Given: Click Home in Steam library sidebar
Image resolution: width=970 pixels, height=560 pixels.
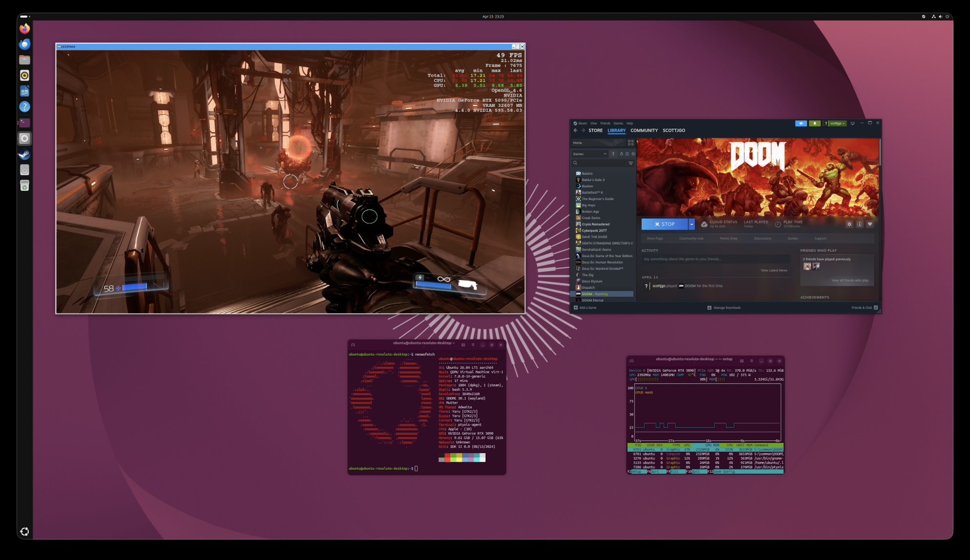Looking at the screenshot, I should click(x=598, y=142).
